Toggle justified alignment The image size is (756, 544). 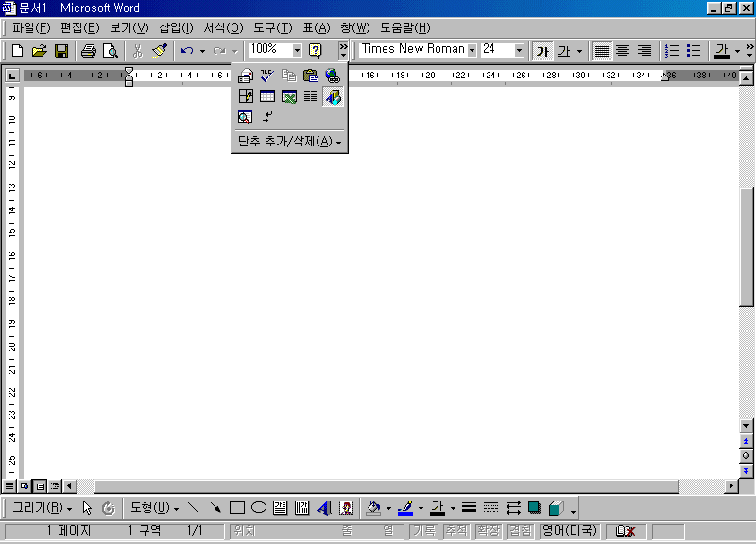pyautogui.click(x=602, y=51)
